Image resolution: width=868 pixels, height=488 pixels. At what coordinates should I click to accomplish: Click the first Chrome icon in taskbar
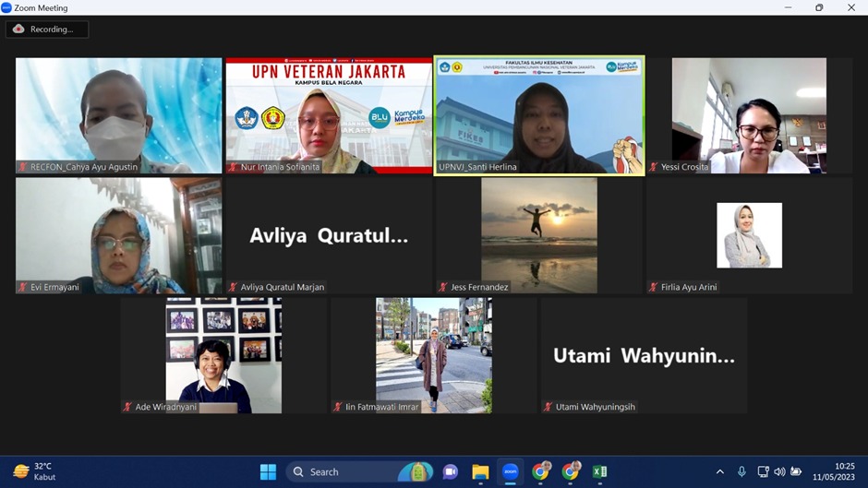coord(541,472)
